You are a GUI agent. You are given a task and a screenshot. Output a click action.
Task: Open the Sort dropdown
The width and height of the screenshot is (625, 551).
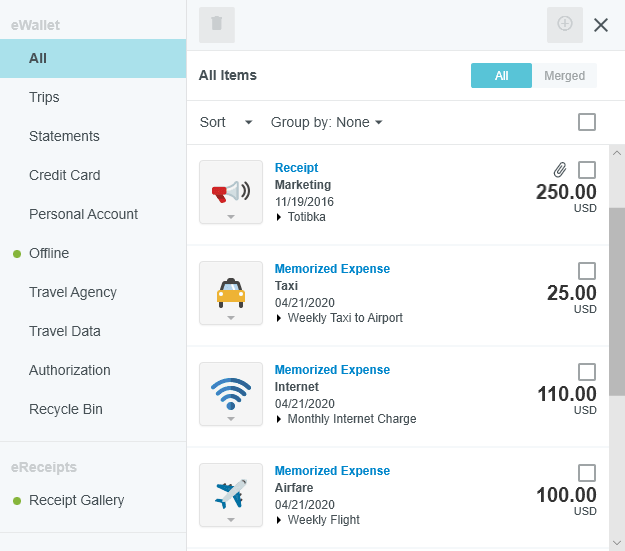226,122
